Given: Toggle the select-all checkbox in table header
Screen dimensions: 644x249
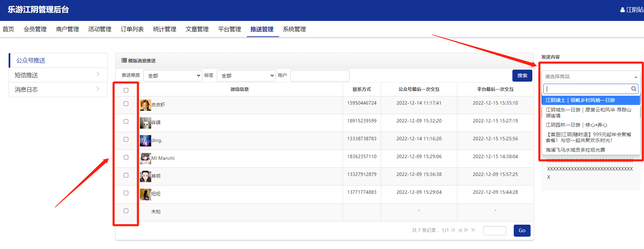Looking at the screenshot, I should pos(126,90).
